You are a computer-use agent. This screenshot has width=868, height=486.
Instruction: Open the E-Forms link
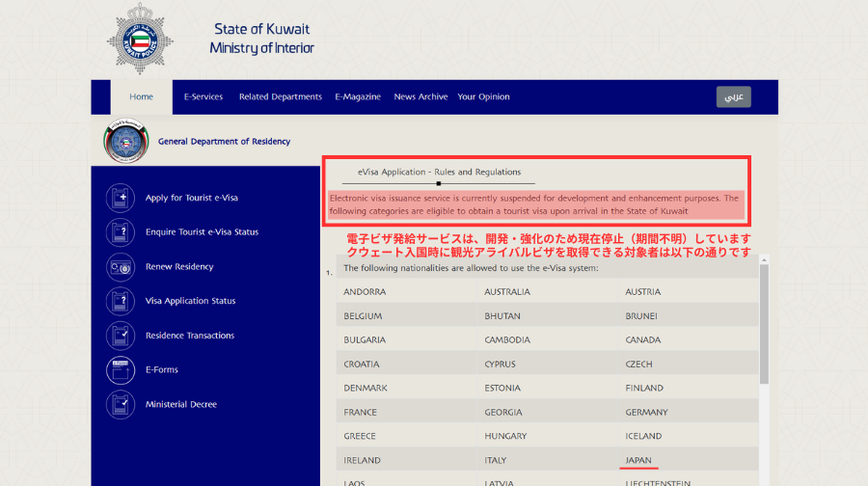162,369
